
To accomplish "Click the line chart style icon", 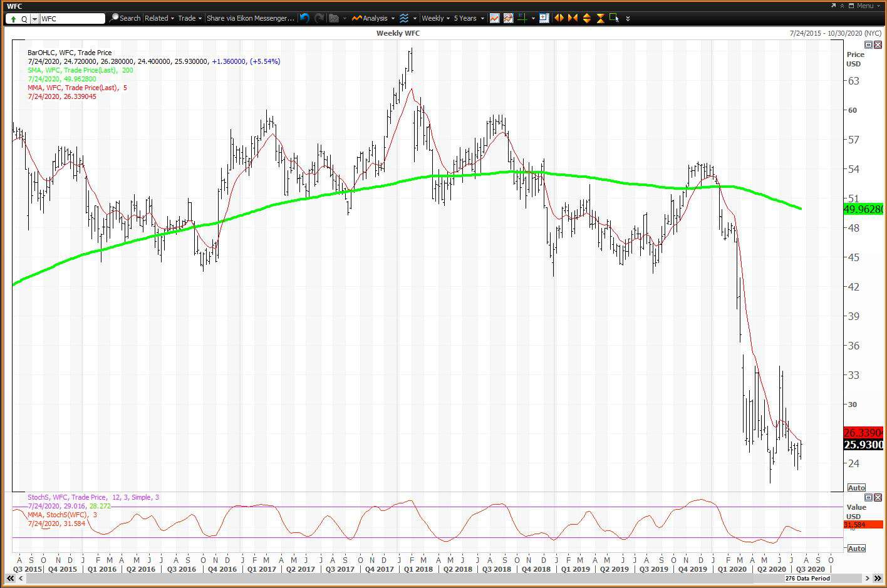I will [x=495, y=18].
